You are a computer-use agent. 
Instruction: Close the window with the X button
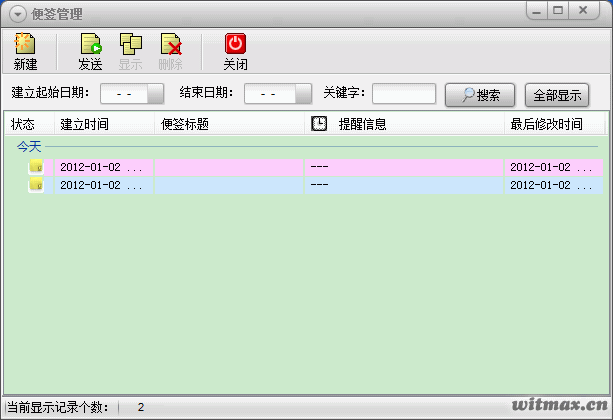point(583,11)
